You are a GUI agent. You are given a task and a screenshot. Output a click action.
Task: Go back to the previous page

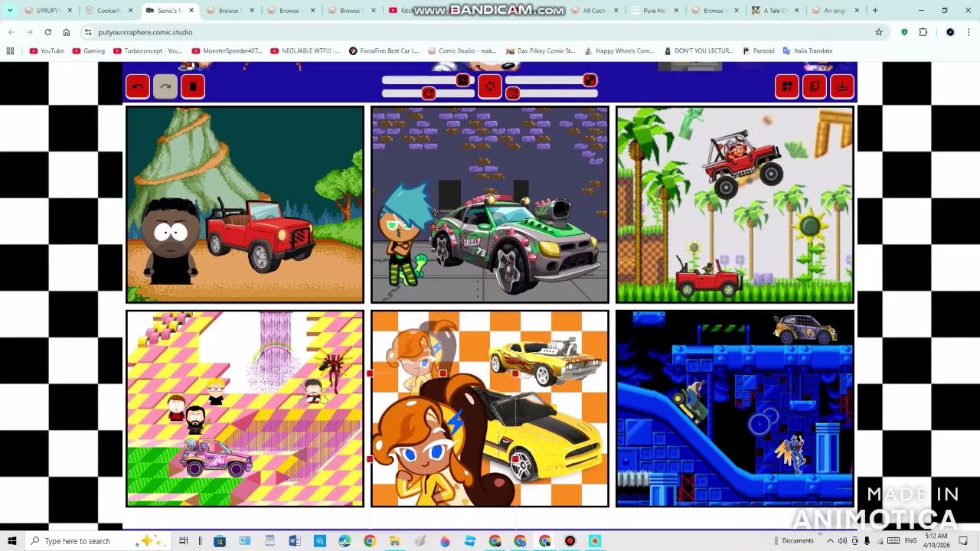11,32
